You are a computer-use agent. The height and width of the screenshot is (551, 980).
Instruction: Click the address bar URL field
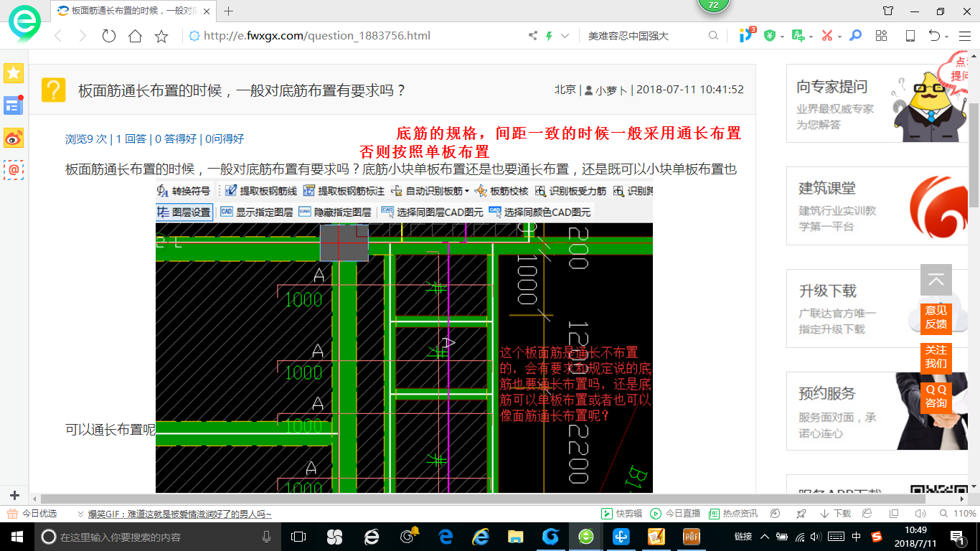pyautogui.click(x=355, y=36)
